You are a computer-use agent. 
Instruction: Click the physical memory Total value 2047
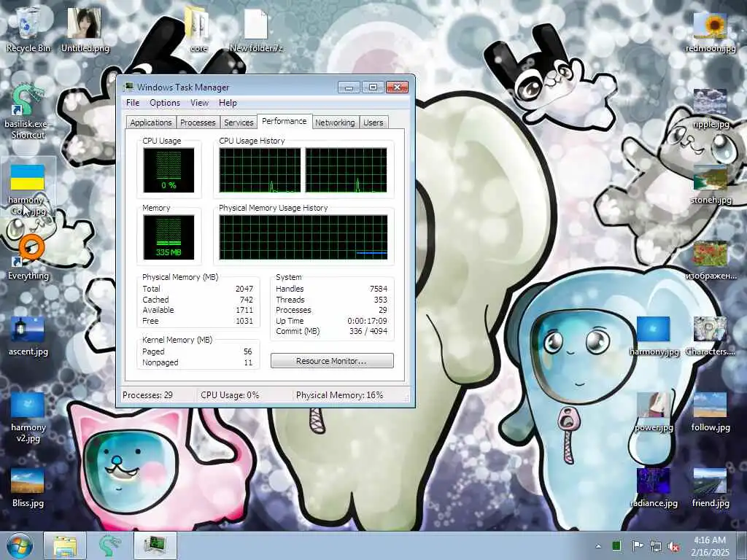pyautogui.click(x=244, y=289)
